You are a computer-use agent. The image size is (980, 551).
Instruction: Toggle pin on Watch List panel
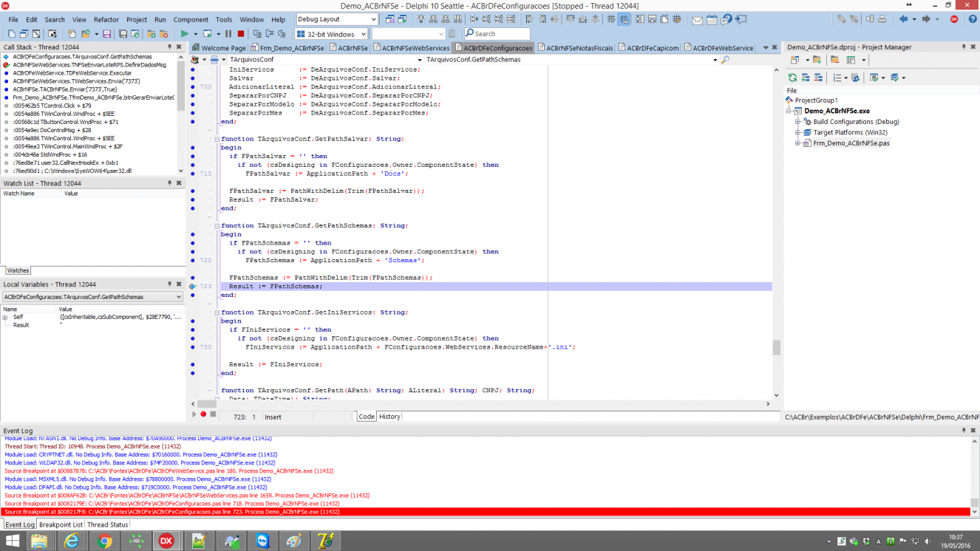(170, 183)
